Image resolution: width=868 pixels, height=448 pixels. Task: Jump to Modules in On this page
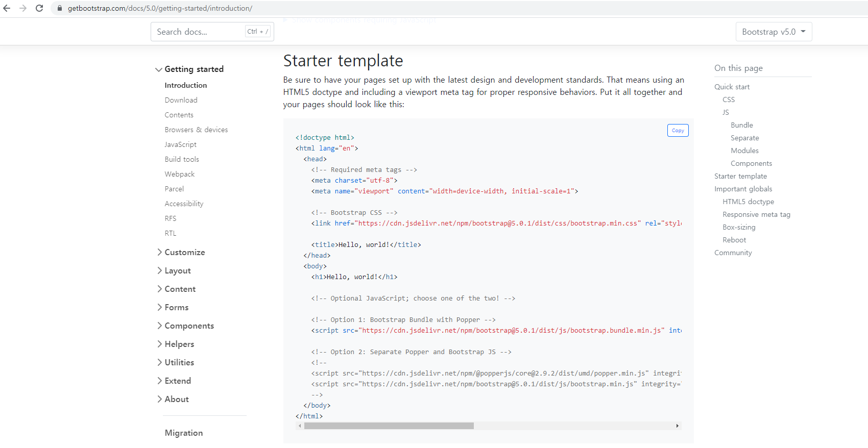coord(744,151)
